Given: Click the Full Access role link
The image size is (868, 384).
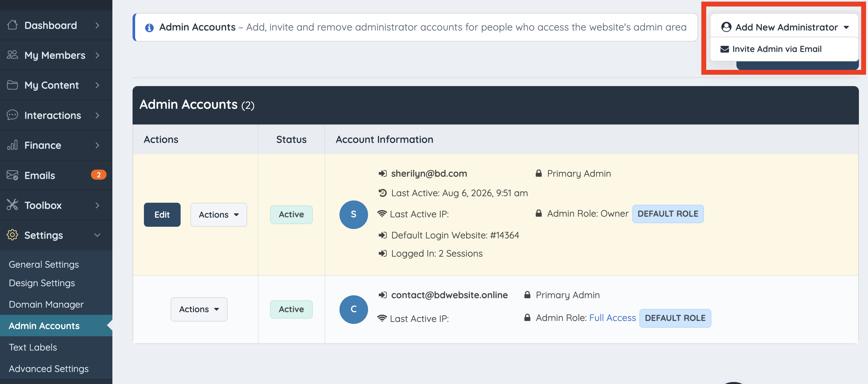Looking at the screenshot, I should pos(612,318).
